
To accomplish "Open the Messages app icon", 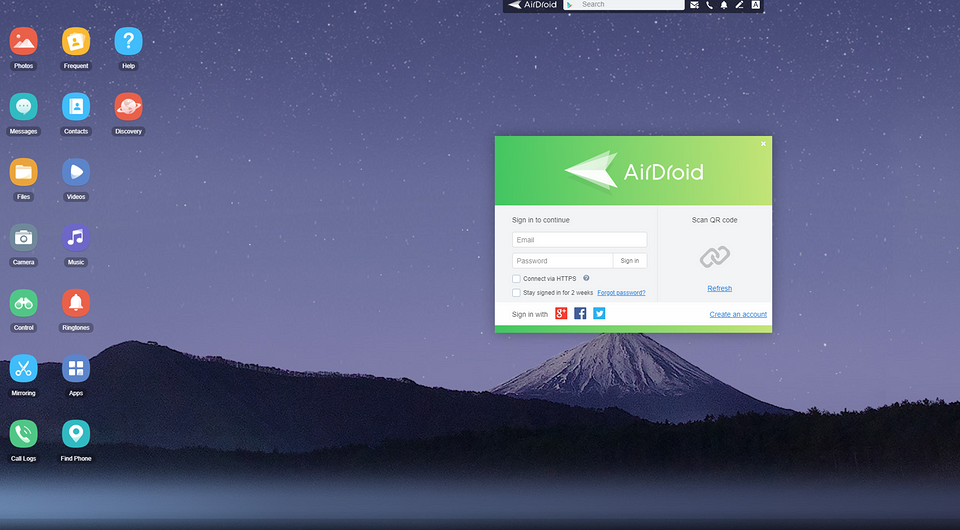I will click(23, 107).
